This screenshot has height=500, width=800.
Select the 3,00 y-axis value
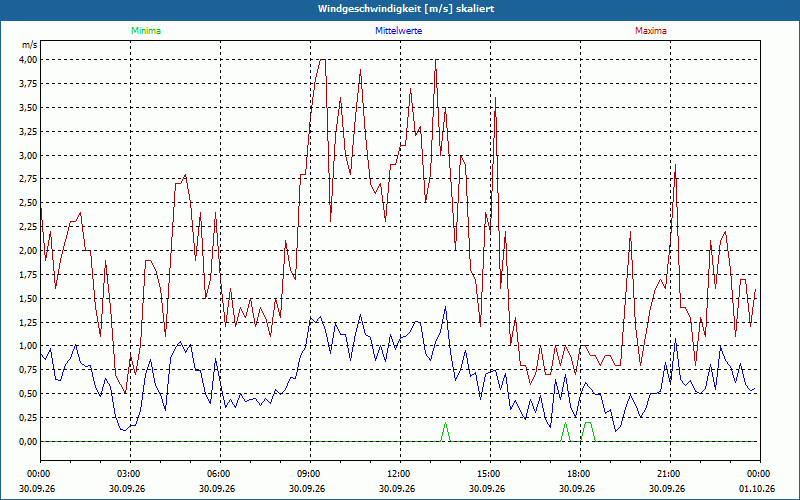28,155
